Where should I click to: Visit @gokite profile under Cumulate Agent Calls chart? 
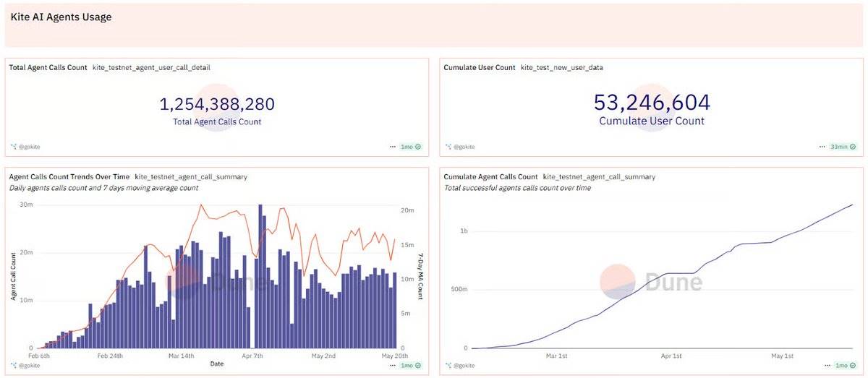(x=464, y=366)
